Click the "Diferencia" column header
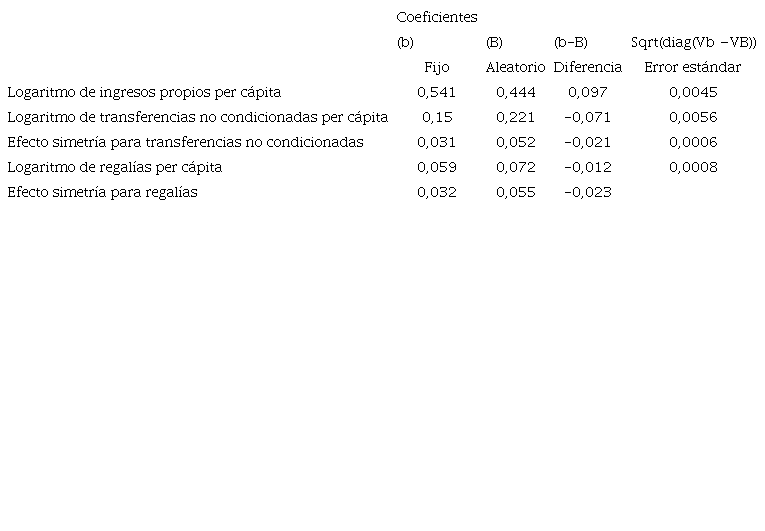Image resolution: width=765 pixels, height=531 pixels. point(587,67)
